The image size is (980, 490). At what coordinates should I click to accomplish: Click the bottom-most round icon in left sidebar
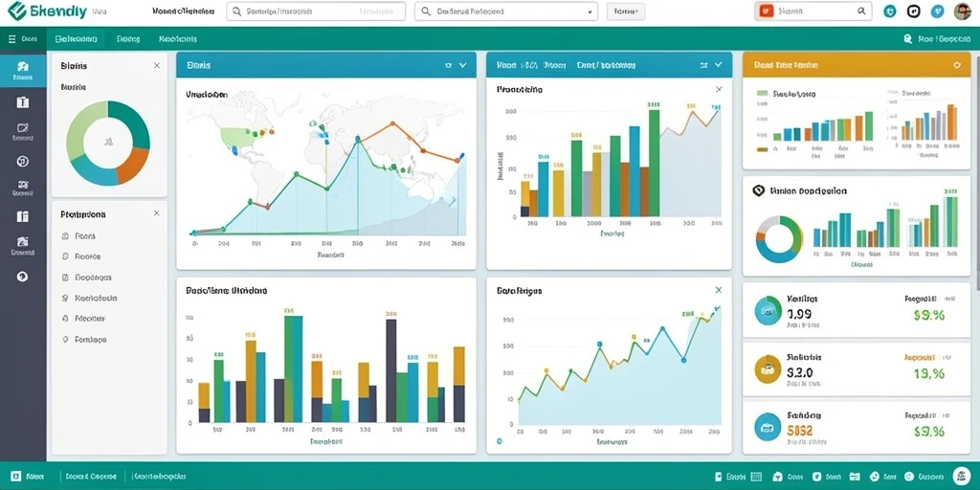coord(23,277)
